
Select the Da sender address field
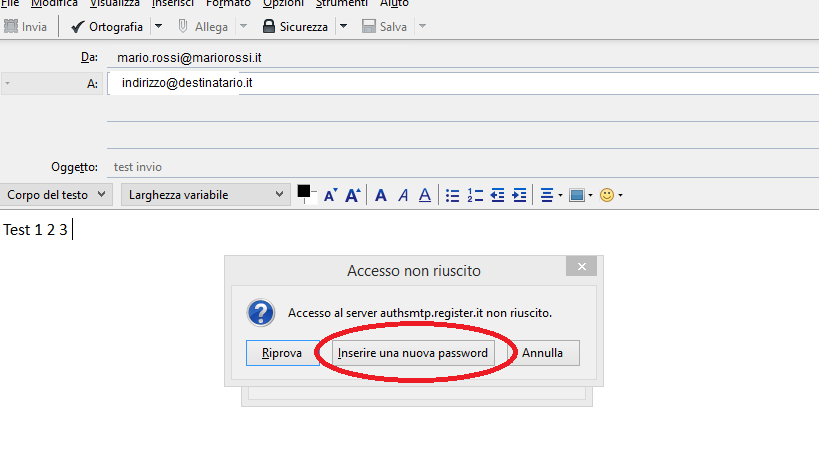[x=463, y=57]
